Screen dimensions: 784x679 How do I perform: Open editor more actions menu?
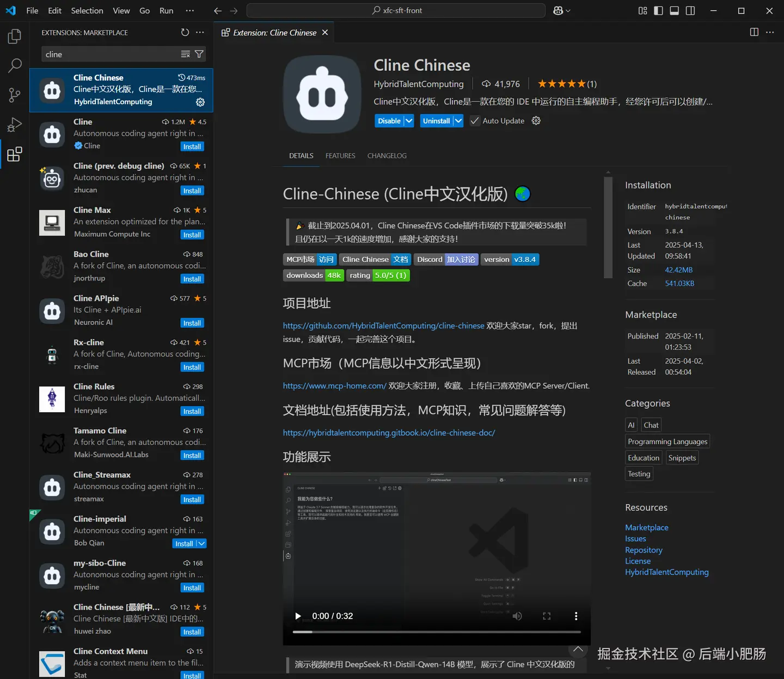click(770, 33)
